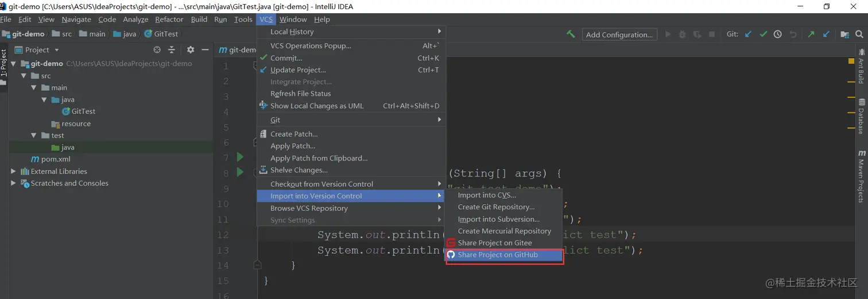The image size is (868, 299).
Task: Open the Maven Projects side panel
Action: [x=861, y=176]
